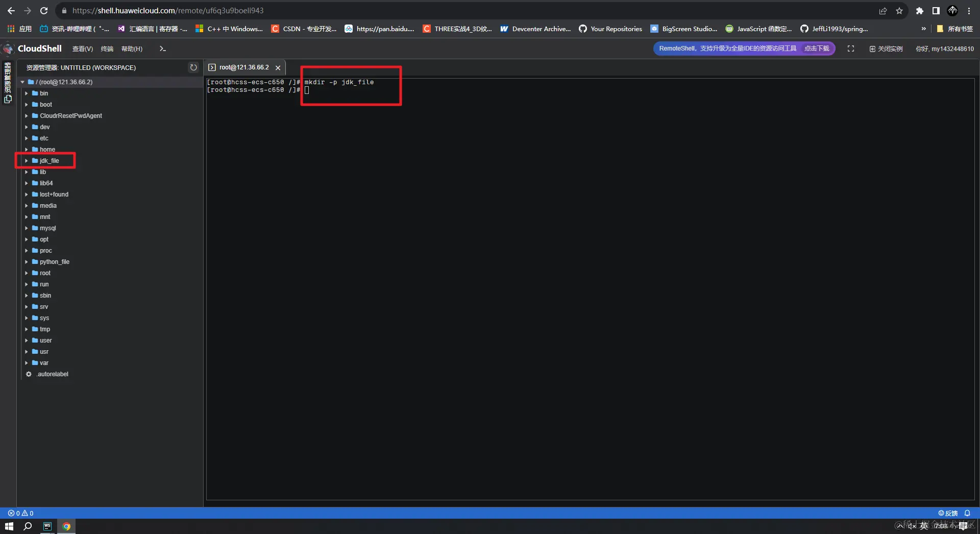Click the errors and warnings status indicator
This screenshot has width=980, height=534.
[x=20, y=513]
